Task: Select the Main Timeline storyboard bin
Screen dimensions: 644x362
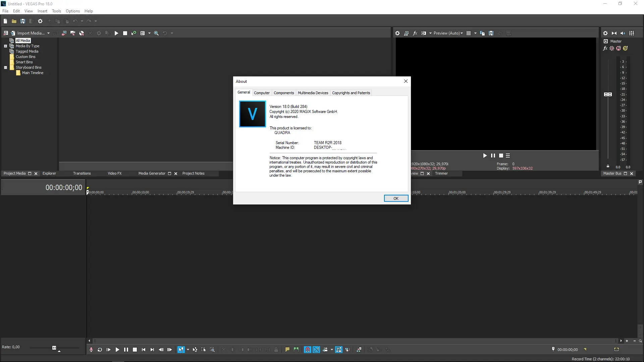Action: click(33, 73)
